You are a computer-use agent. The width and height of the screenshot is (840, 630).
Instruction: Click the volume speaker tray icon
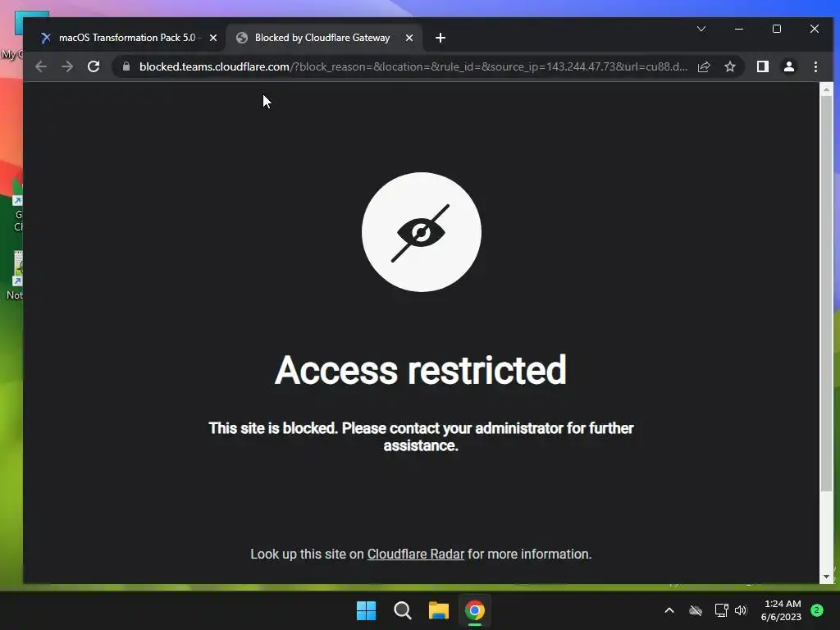[741, 610]
